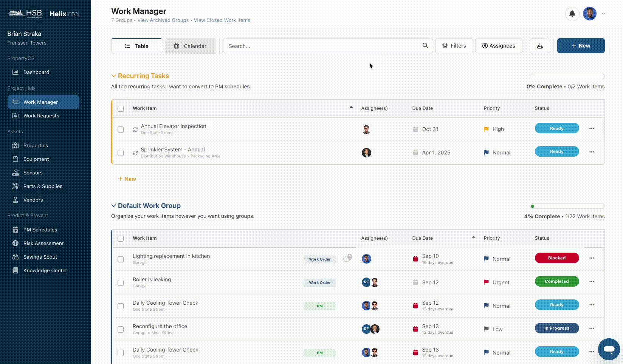Check the Annual Elevator Inspection checkbox
The image size is (623, 364).
point(121,130)
